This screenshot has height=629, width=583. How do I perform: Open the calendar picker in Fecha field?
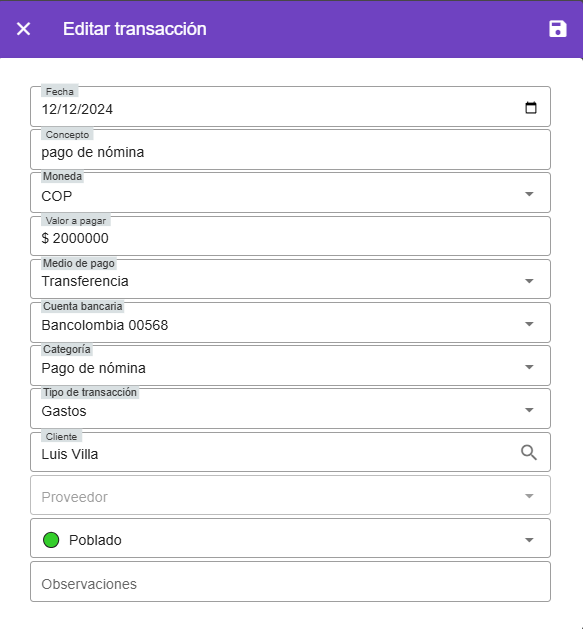pyautogui.click(x=530, y=108)
